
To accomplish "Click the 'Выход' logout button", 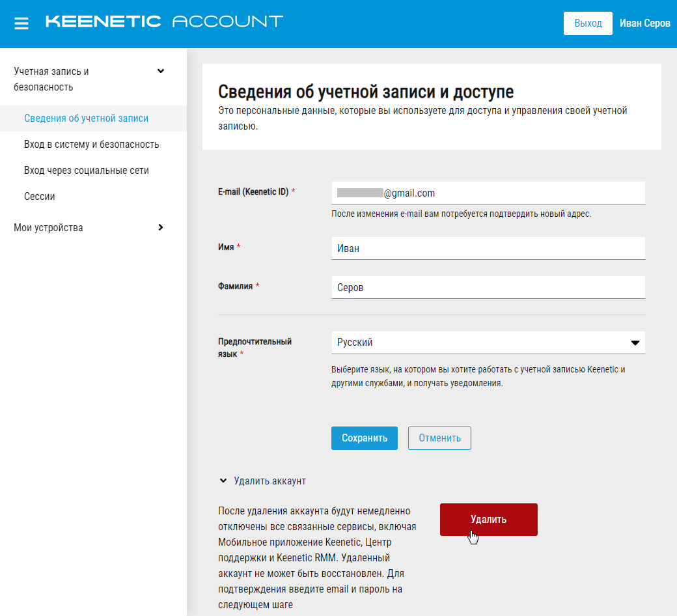I will pyautogui.click(x=588, y=23).
